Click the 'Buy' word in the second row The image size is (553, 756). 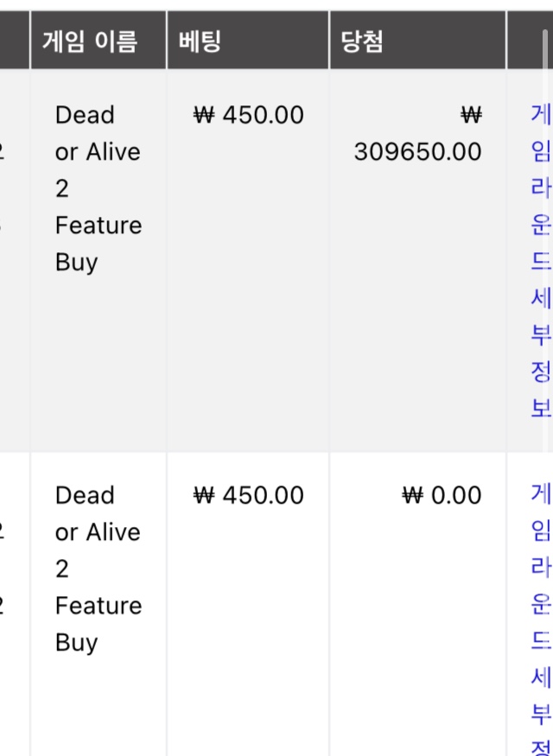[x=76, y=643]
